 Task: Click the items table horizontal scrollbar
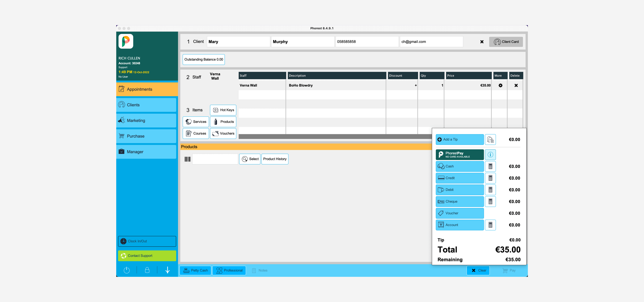(335, 137)
